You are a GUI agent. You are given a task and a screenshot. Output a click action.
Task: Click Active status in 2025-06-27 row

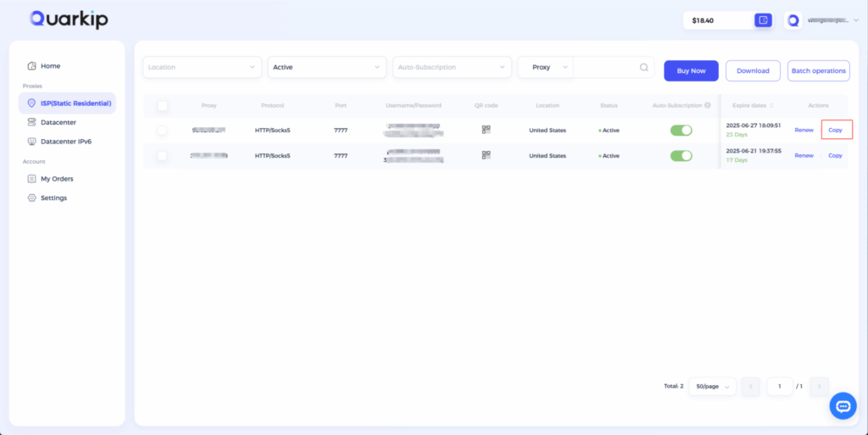pos(609,131)
